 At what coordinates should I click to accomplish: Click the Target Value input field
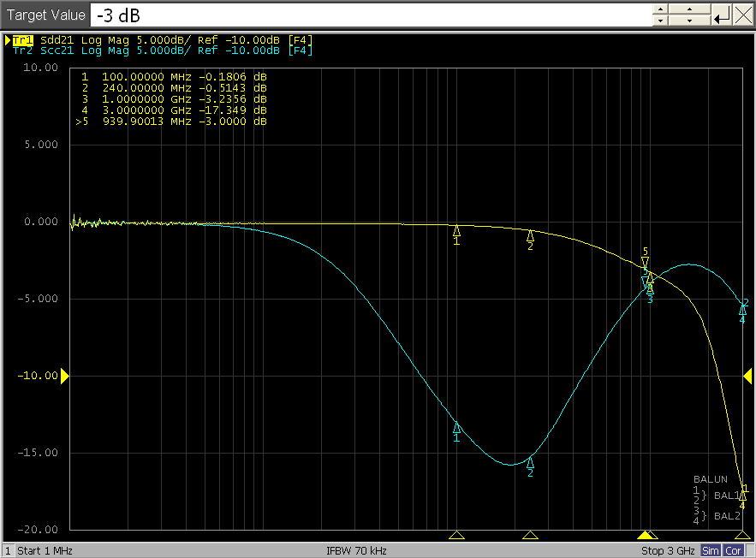pos(368,15)
